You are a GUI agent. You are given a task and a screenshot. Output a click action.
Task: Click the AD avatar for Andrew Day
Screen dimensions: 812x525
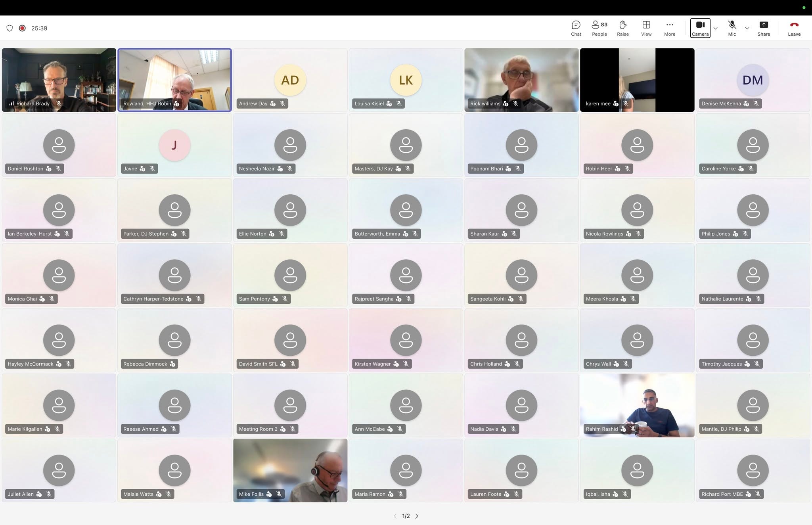pyautogui.click(x=290, y=80)
